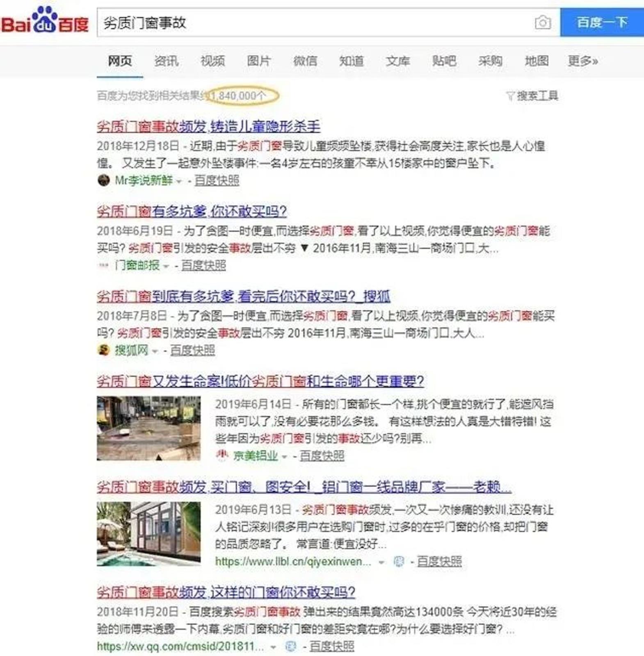Click the 京美铝业 source name
The width and height of the screenshot is (644, 656).
[x=256, y=456]
